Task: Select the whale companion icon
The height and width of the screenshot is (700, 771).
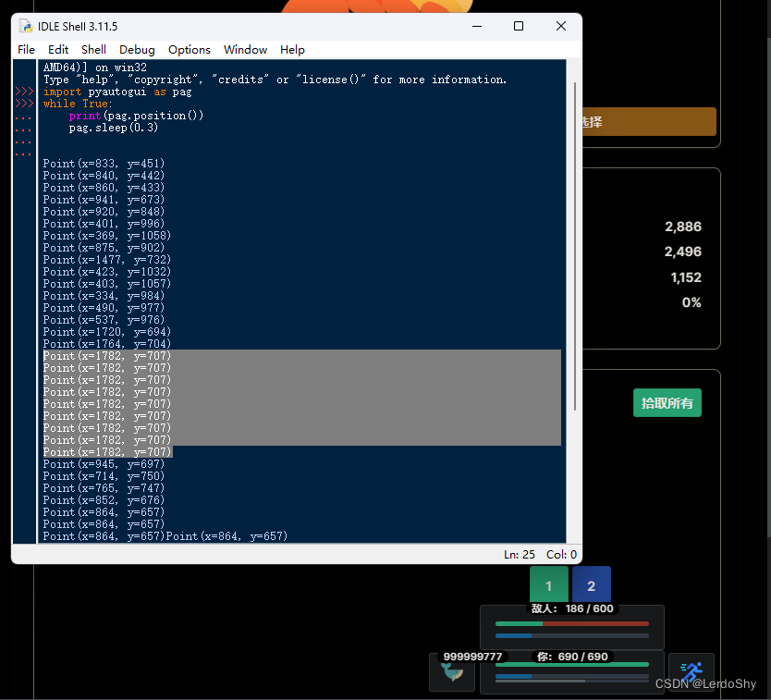Action: coord(452,673)
